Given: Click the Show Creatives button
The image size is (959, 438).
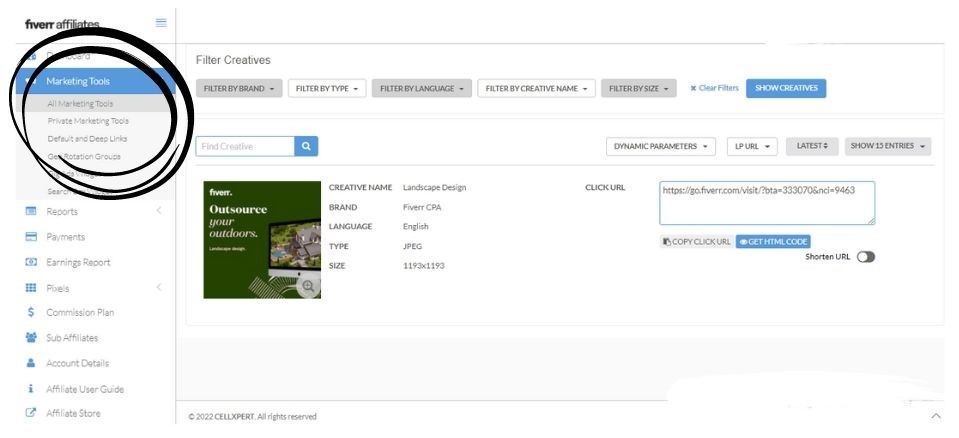Looking at the screenshot, I should pyautogui.click(x=786, y=88).
